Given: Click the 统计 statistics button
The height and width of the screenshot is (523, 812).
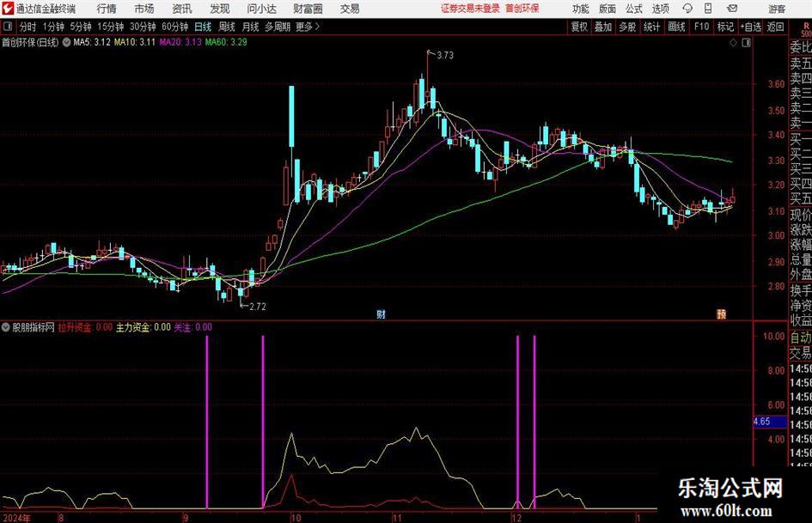Looking at the screenshot, I should (651, 27).
